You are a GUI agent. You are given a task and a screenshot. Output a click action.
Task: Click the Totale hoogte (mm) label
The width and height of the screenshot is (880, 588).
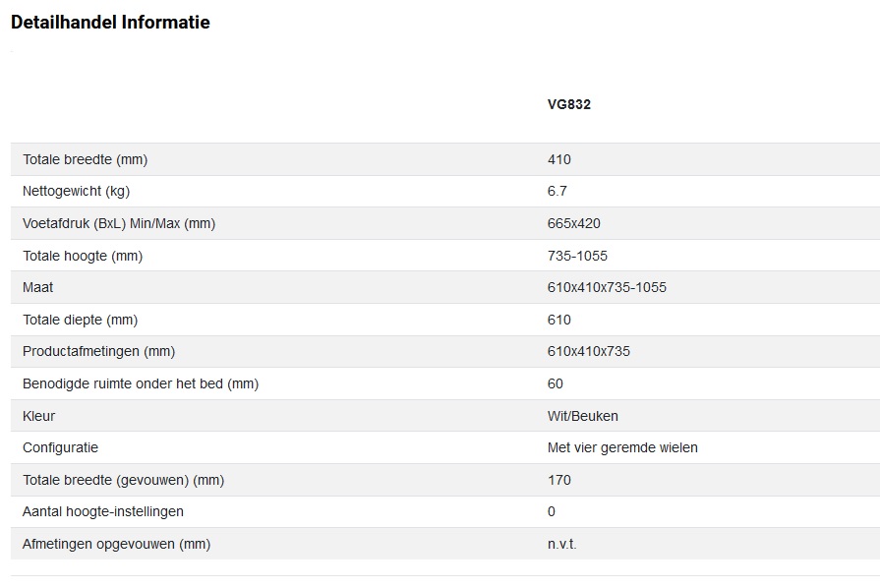(83, 256)
